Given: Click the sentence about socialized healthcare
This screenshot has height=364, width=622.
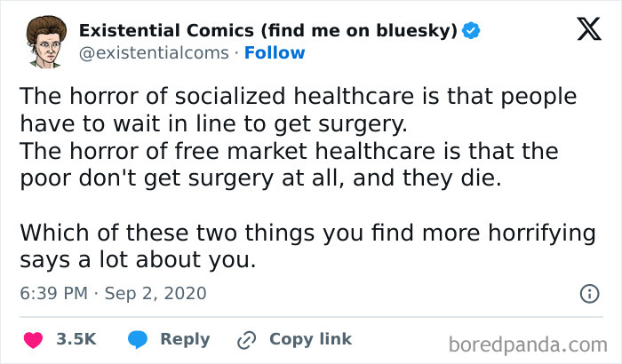Looking at the screenshot, I should [x=298, y=108].
